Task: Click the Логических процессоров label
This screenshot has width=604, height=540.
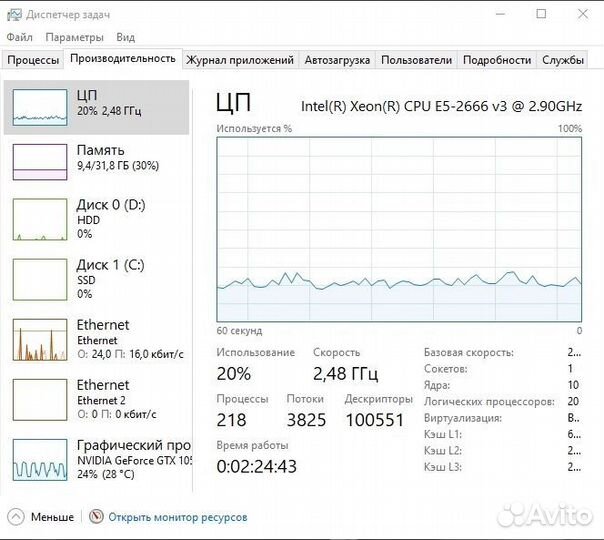Action: click(489, 402)
